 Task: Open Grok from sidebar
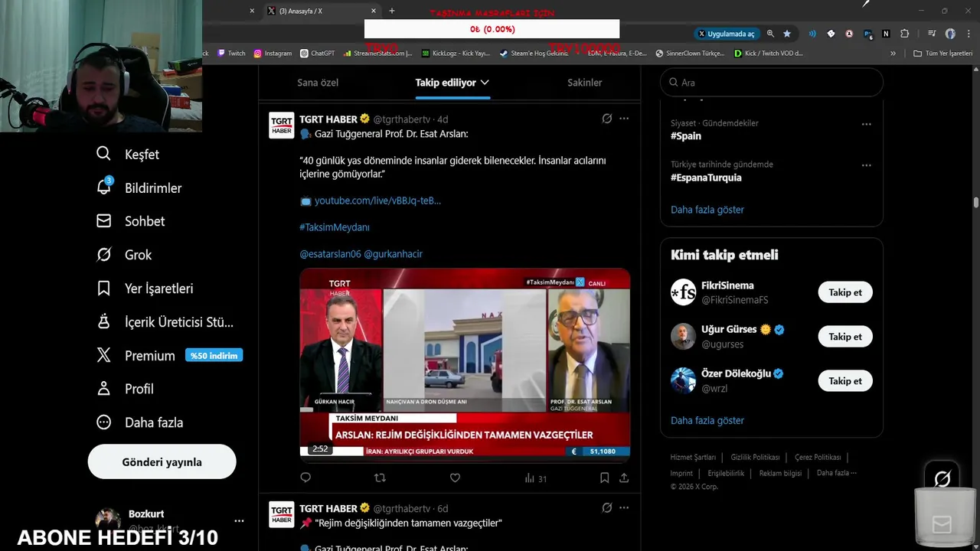pos(124,255)
